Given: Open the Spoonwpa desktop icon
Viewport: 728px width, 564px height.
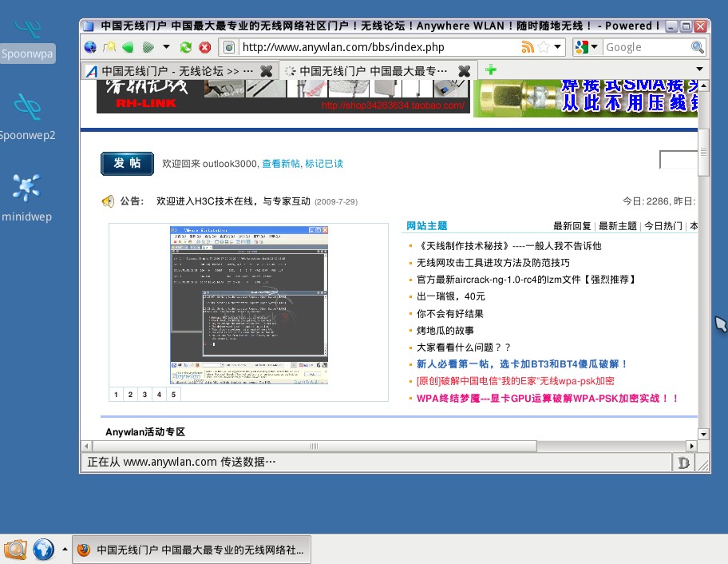Looking at the screenshot, I should (x=27, y=41).
